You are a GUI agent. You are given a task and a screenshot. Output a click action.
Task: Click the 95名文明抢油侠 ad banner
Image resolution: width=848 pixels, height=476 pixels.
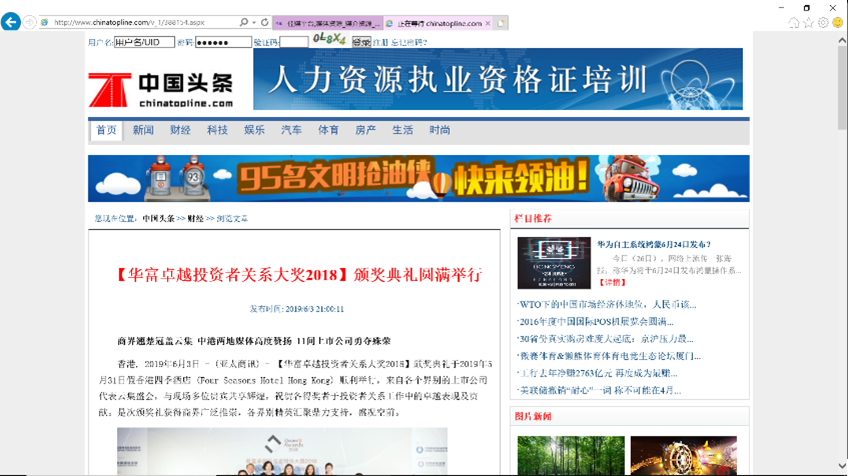coord(419,178)
